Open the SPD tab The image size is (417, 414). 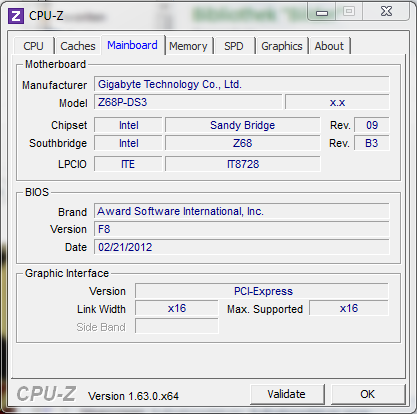234,46
